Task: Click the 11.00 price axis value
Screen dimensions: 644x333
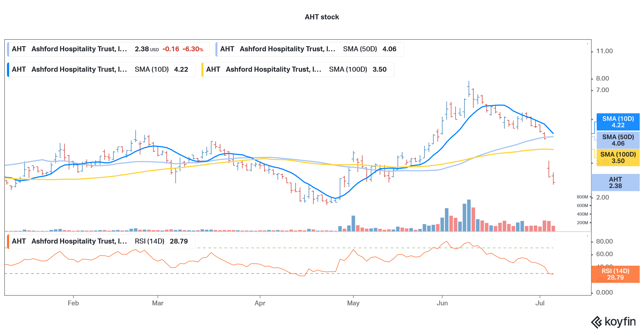Action: [604, 51]
